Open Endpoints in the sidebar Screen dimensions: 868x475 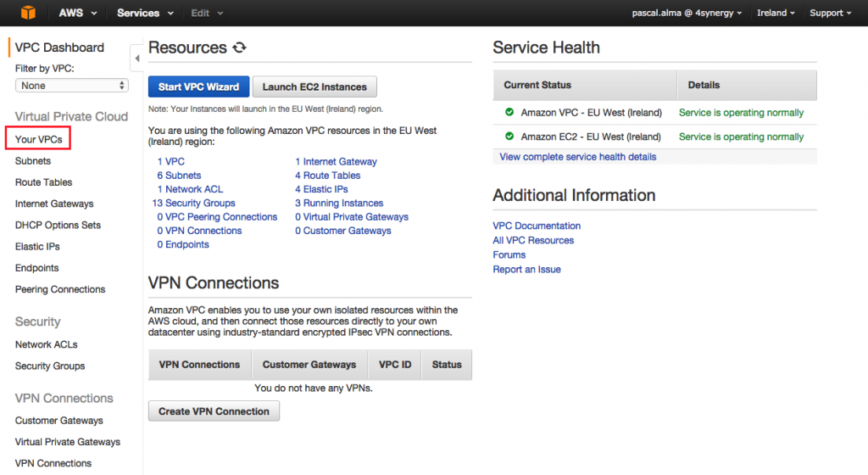point(36,268)
